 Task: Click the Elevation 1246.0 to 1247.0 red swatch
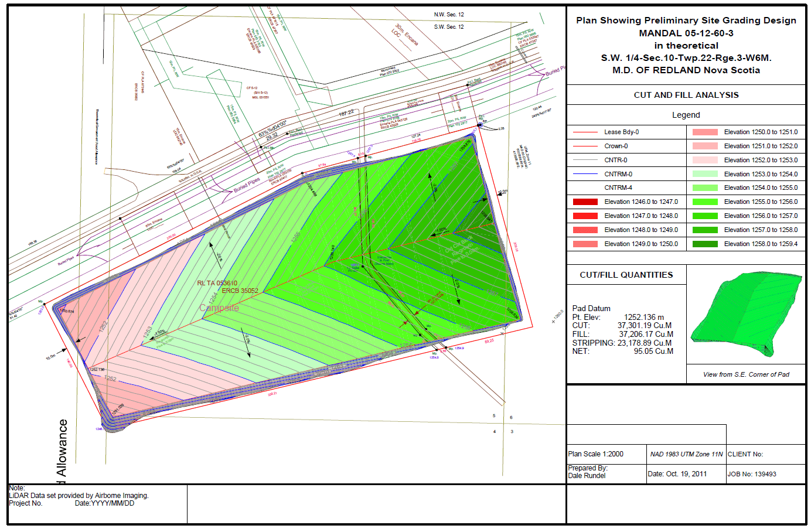pyautogui.click(x=585, y=202)
